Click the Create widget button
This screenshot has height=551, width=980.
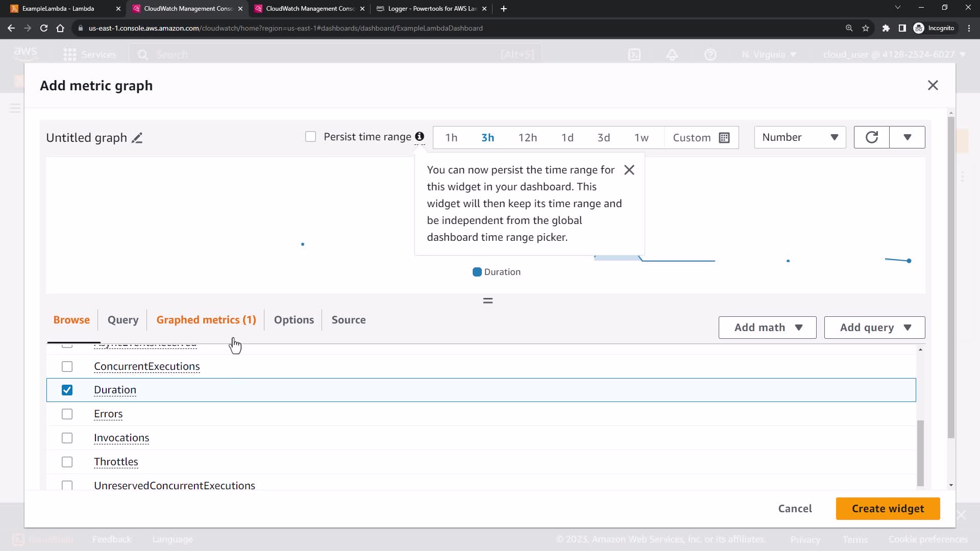(887, 509)
